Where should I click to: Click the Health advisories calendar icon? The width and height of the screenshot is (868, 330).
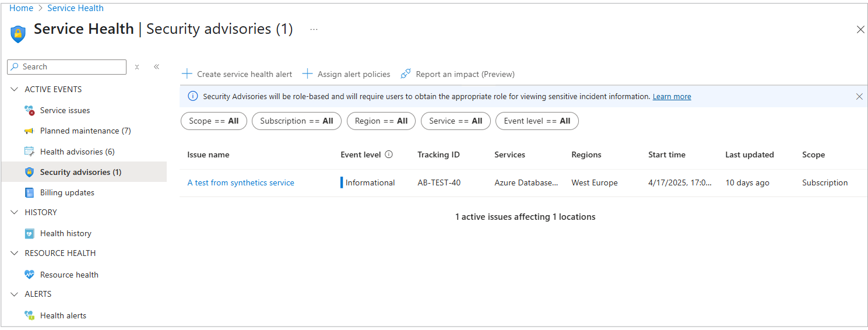(x=29, y=152)
